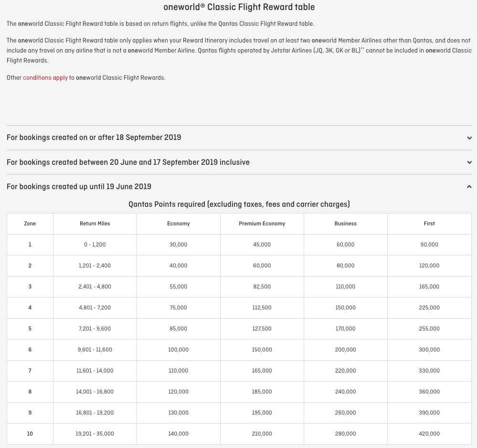Select the 19,201 - 35,000 return miles cell
Screen dimensions: 477x448
click(95, 433)
